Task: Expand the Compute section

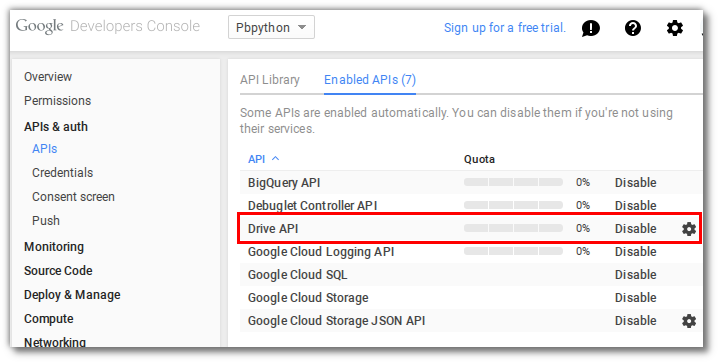Action: 49,319
